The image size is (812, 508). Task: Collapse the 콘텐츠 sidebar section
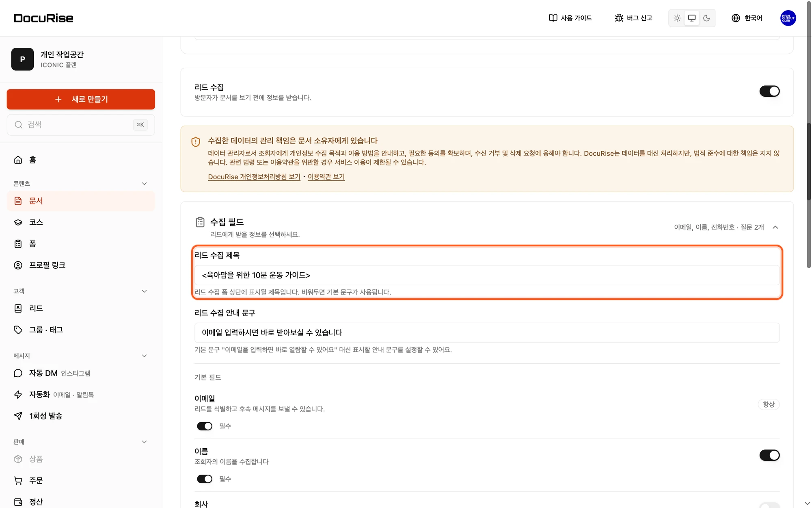(144, 184)
